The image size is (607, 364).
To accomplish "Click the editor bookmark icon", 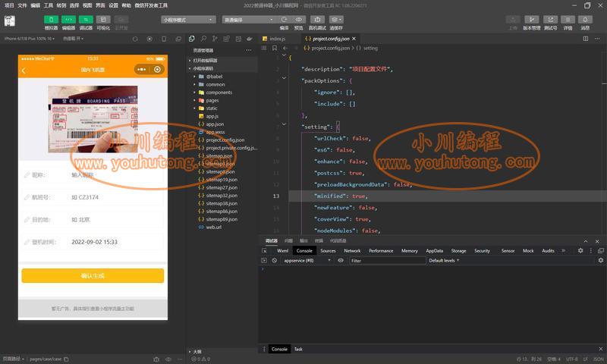I will click(x=275, y=48).
